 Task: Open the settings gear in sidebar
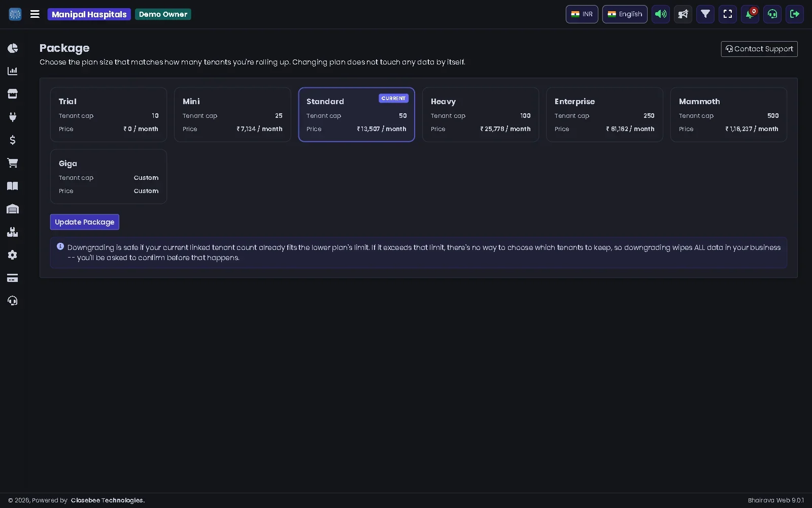[x=13, y=255]
